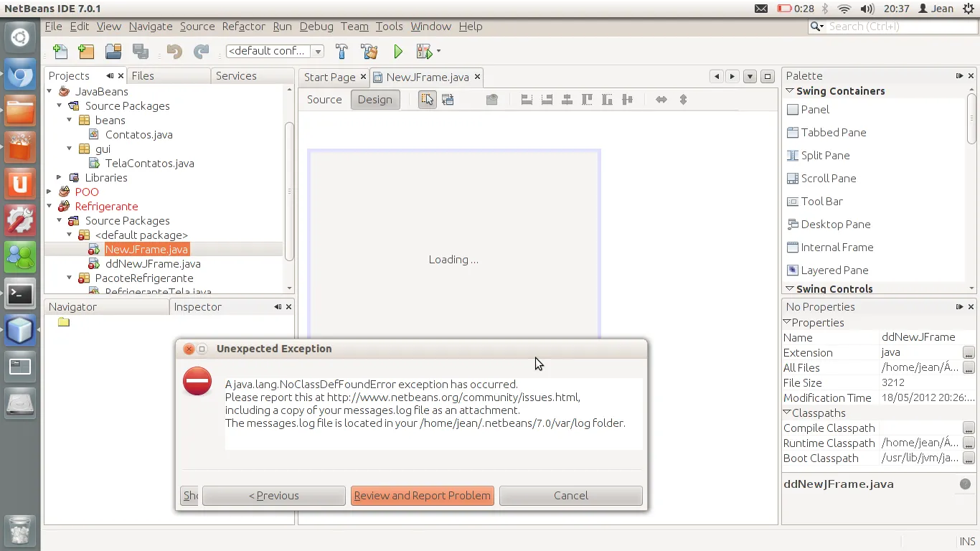This screenshot has width=980, height=551.
Task: Expand the POO project node
Action: click(x=50, y=192)
